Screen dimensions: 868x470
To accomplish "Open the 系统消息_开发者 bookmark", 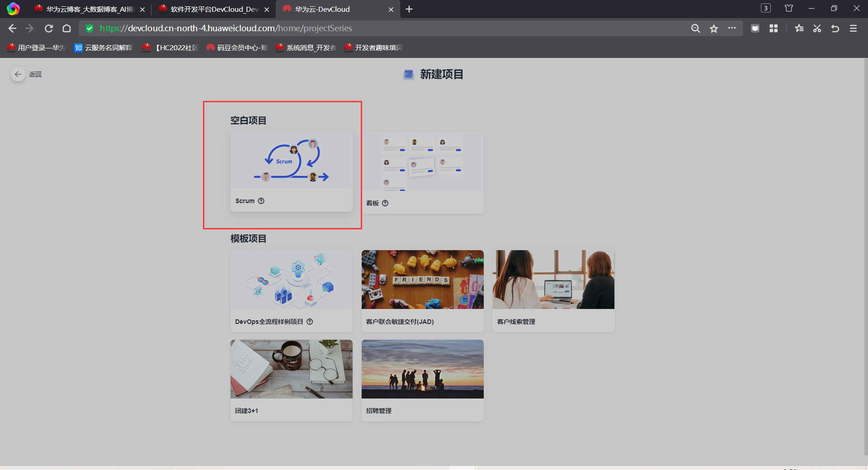I will [x=306, y=47].
